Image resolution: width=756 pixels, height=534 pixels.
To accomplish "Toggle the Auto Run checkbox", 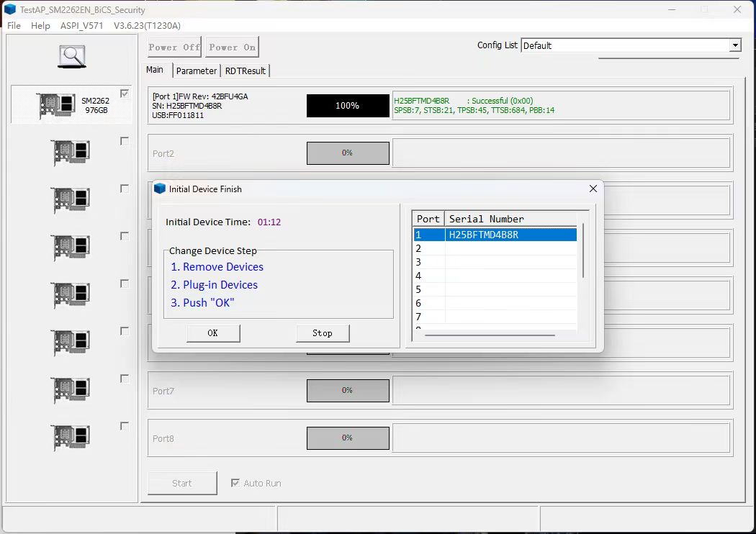I will click(235, 483).
